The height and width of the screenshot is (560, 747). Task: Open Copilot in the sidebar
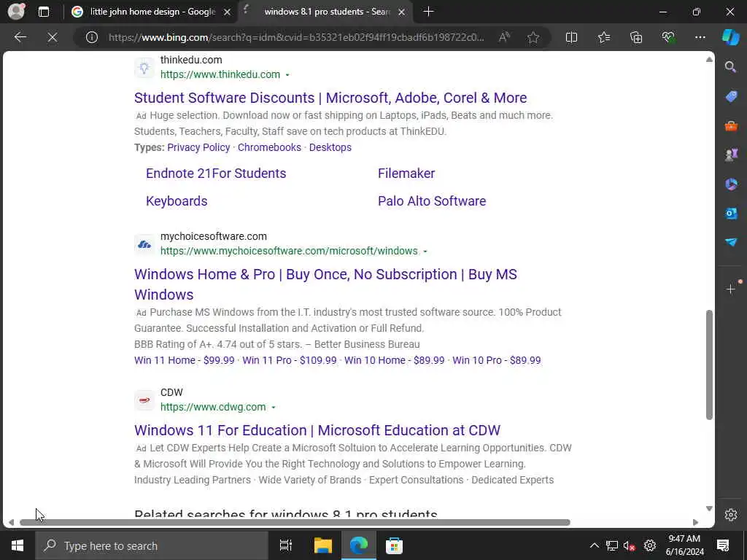coord(731,37)
